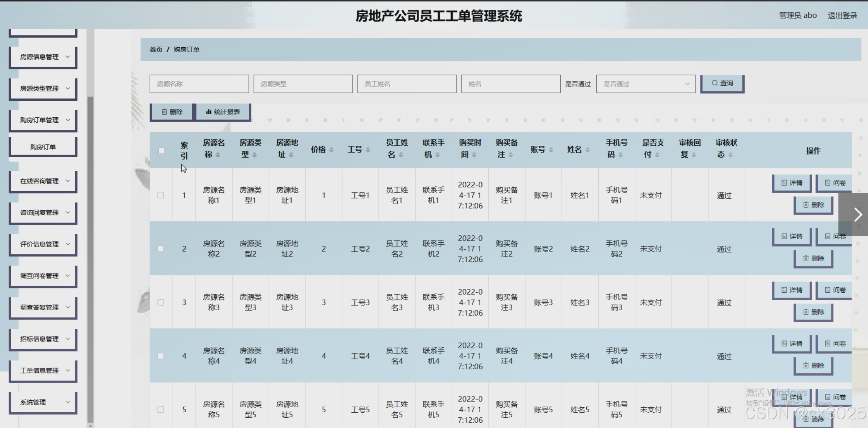Click the 房源名称 search input field
Viewport: 868px width, 428px height.
pyautogui.click(x=199, y=84)
